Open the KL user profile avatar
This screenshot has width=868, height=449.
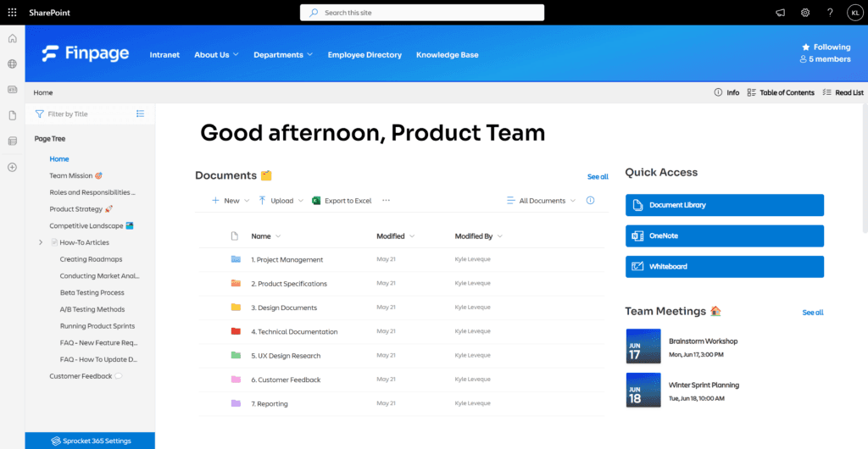click(x=854, y=13)
